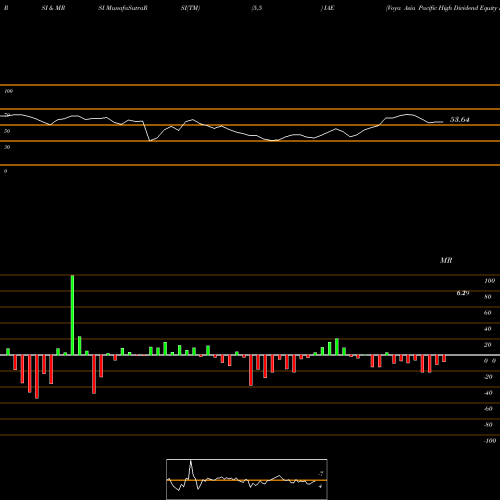Click the 6.29 value in MR panel
This screenshot has width=500, height=500.
(x=463, y=293)
